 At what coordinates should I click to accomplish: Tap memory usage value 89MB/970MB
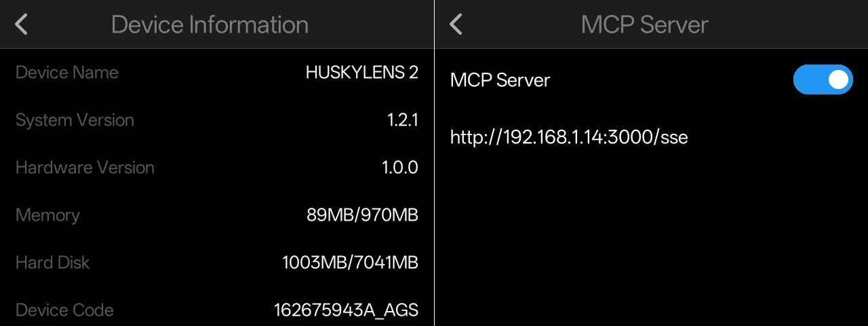click(362, 215)
